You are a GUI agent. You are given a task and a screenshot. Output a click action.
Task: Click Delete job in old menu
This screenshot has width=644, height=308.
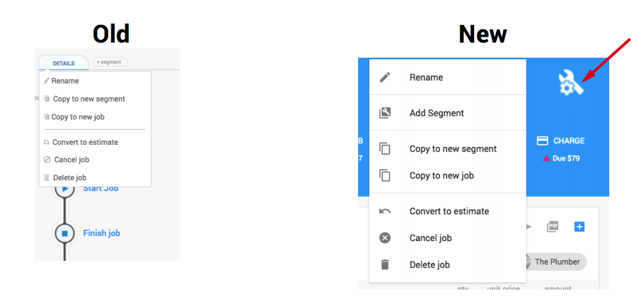(x=70, y=178)
